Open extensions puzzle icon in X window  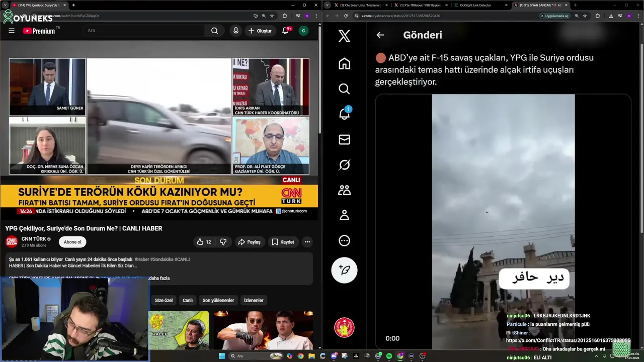599,16
